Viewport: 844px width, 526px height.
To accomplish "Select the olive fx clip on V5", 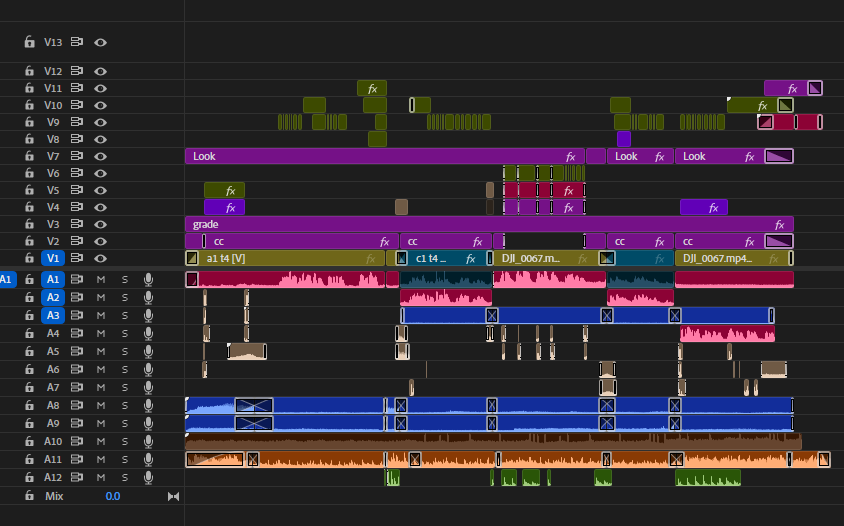I will (224, 190).
